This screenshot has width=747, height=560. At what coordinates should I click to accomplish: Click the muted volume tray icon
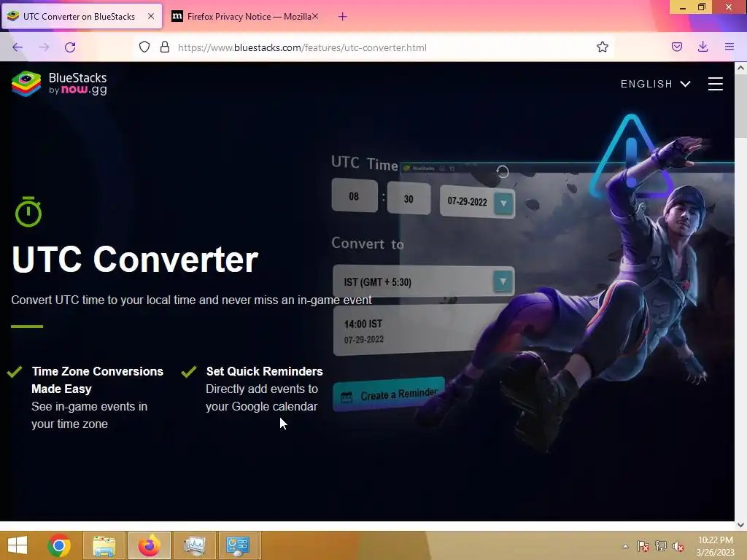(678, 546)
